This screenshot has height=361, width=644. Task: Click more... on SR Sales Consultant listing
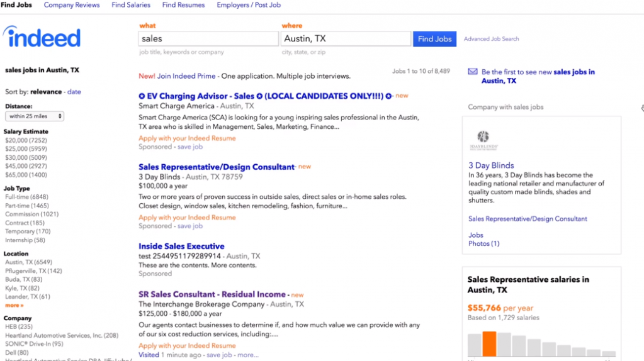(247, 355)
